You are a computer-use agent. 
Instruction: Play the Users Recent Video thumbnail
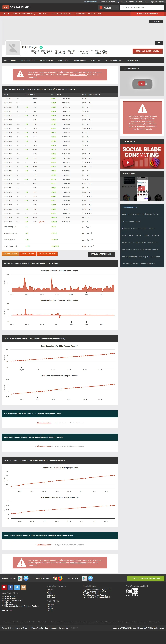(142, 83)
